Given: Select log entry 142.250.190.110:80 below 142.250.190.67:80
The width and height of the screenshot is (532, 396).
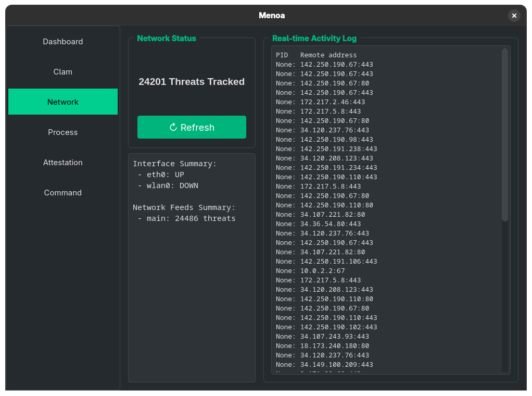Looking at the screenshot, I should coord(324,205).
